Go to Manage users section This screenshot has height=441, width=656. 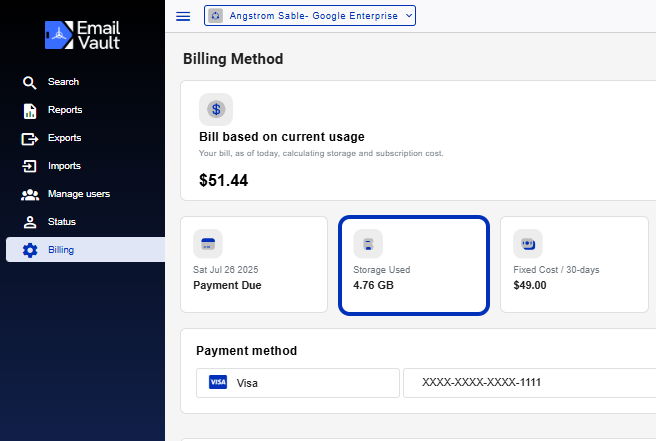point(79,194)
